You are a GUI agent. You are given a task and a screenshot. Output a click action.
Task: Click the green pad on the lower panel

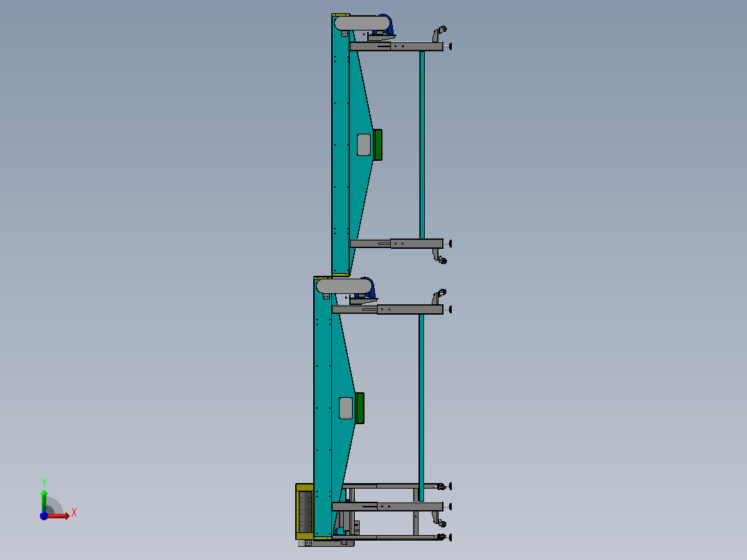360,409
